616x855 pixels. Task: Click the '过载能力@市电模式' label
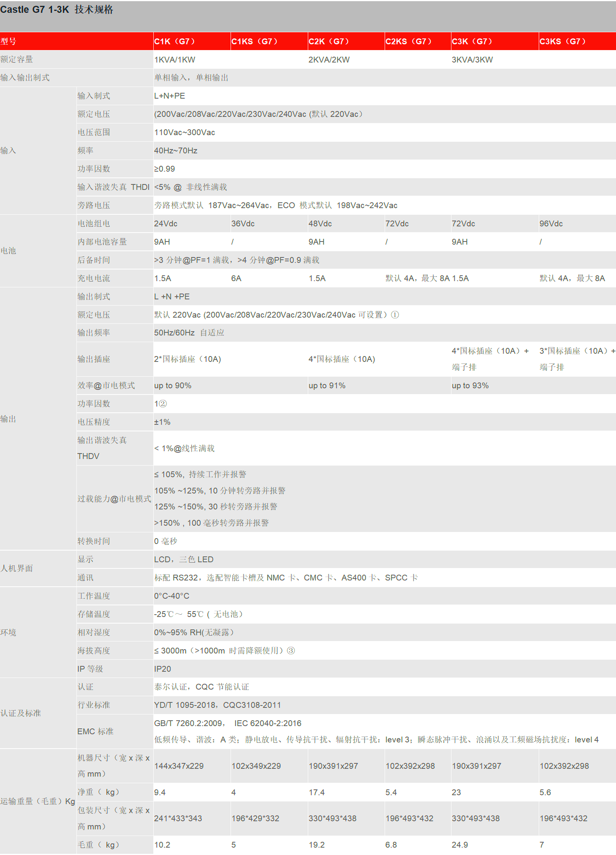coord(114,499)
